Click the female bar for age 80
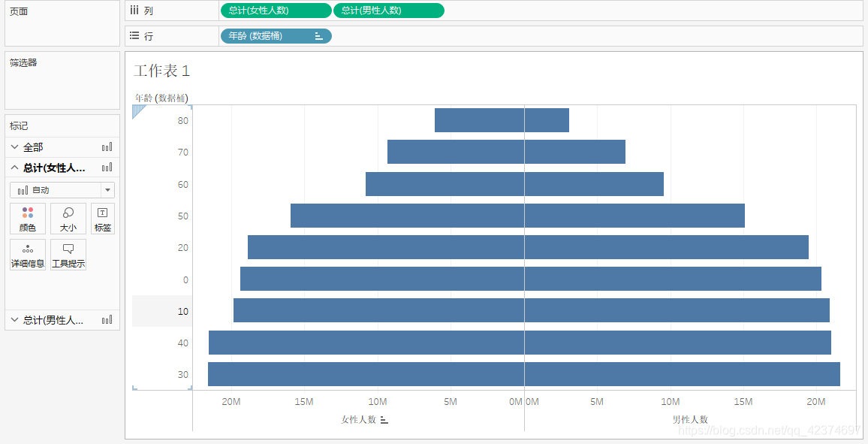The height and width of the screenshot is (444, 868). coord(479,120)
